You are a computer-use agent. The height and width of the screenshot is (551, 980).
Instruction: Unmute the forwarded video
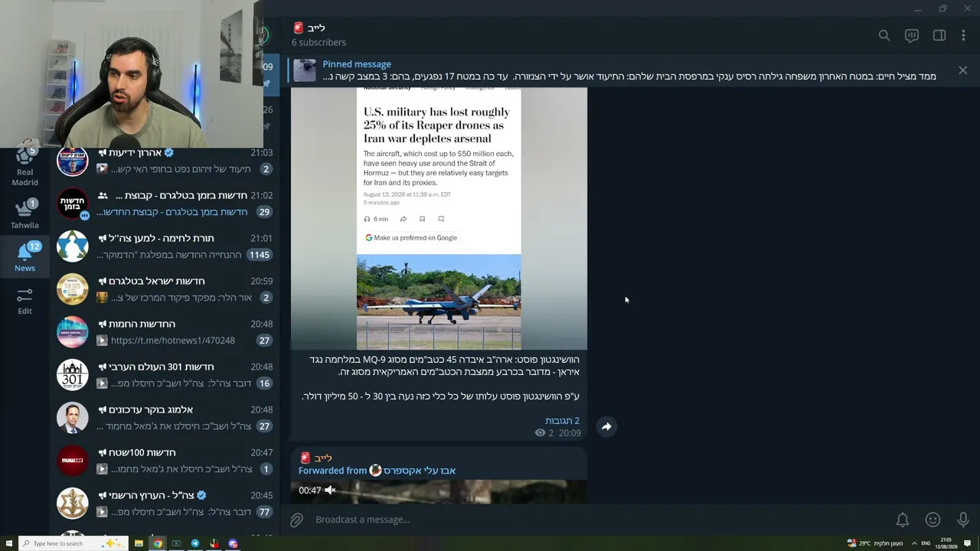tap(330, 491)
